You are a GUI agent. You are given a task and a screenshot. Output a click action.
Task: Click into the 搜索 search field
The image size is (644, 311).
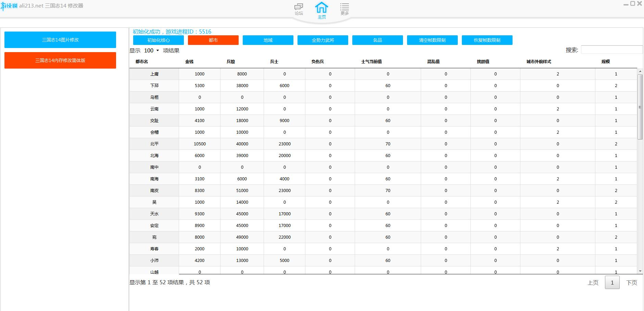pos(611,50)
